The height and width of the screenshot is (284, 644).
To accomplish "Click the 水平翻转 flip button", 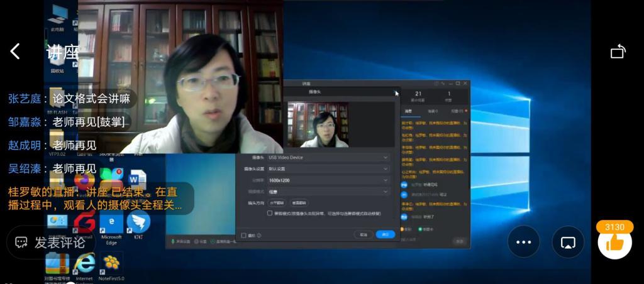I will pos(277,203).
